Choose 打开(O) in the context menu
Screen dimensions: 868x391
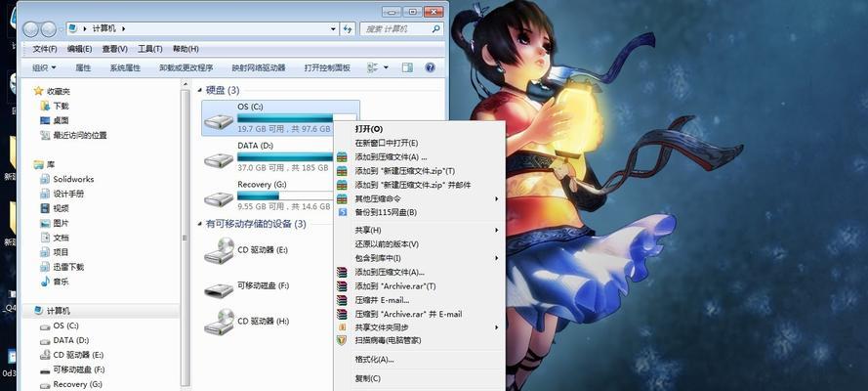[419, 128]
